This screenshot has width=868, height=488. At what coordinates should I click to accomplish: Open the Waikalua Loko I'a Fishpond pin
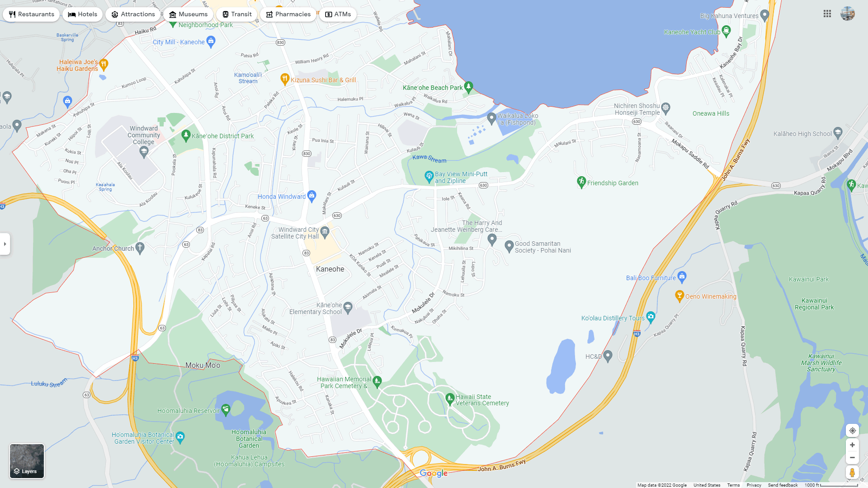[x=491, y=119]
